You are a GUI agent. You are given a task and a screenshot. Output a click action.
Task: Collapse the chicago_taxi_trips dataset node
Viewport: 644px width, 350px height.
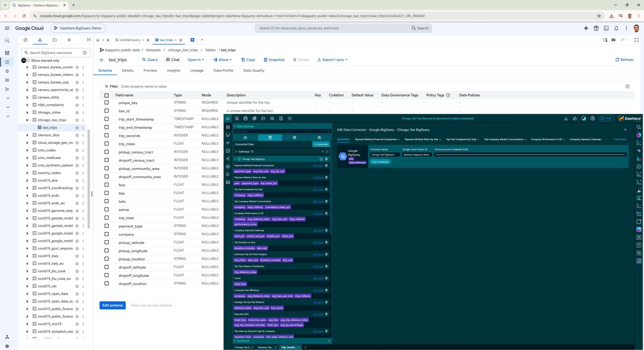[x=27, y=120]
